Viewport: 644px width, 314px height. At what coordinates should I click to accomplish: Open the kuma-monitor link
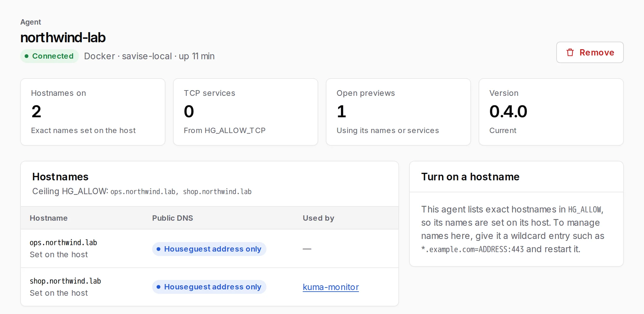click(331, 287)
